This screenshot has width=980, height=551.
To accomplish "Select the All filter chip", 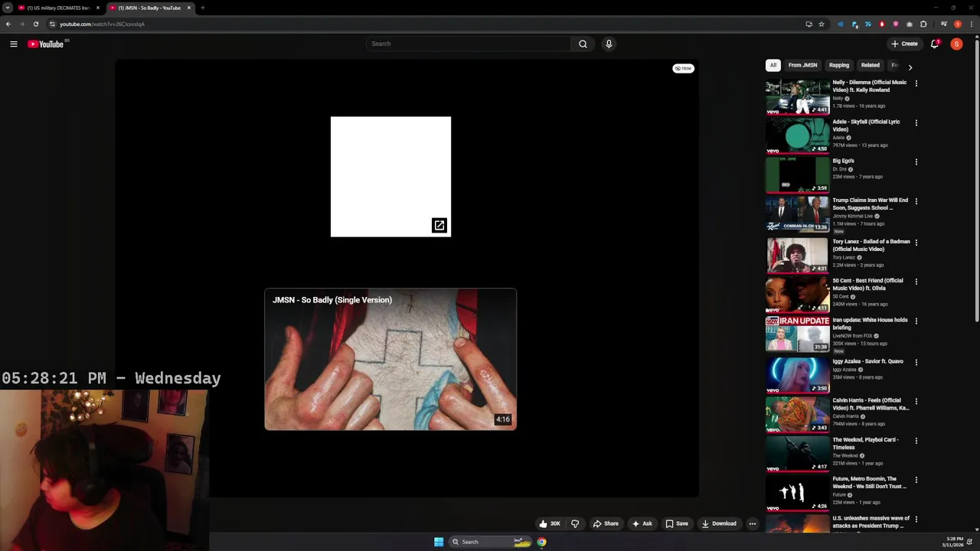I will 773,65.
